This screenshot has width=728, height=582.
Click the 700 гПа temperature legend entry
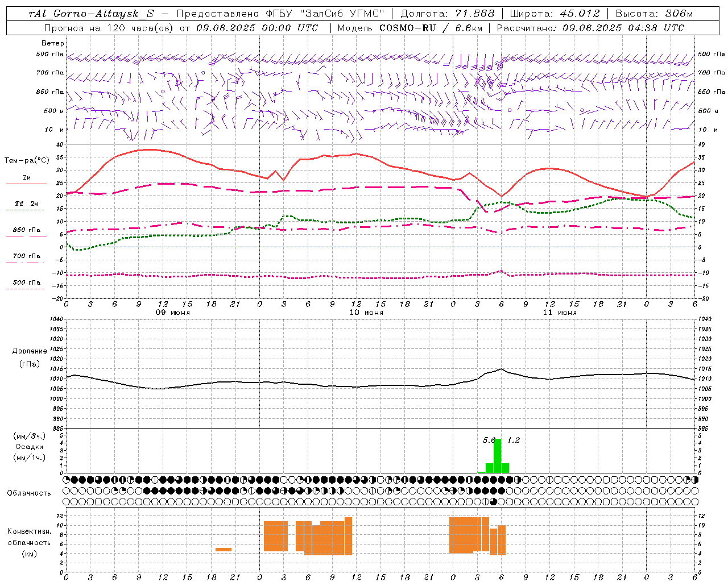pos(26,256)
